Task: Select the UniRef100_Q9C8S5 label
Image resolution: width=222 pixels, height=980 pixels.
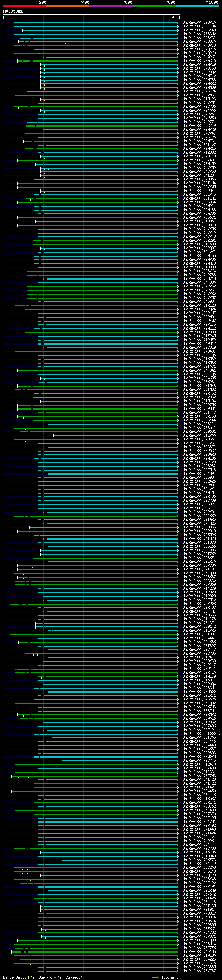Action: coord(199,967)
